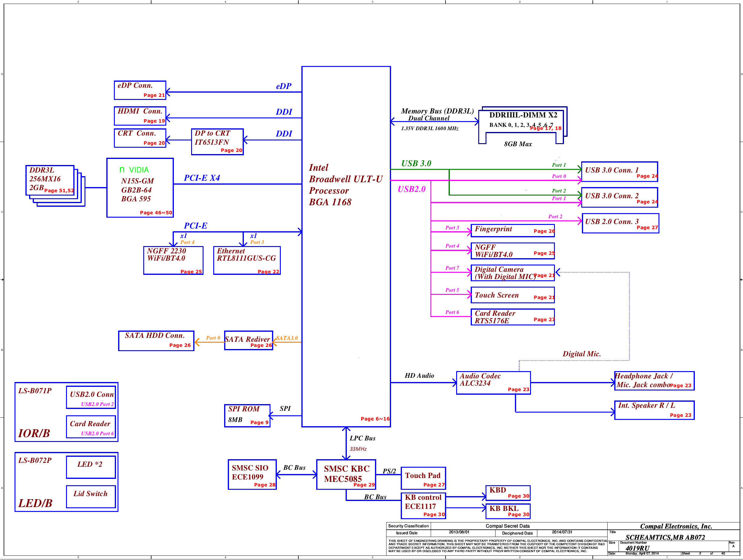Click the eDP Conn. box

coord(140,90)
